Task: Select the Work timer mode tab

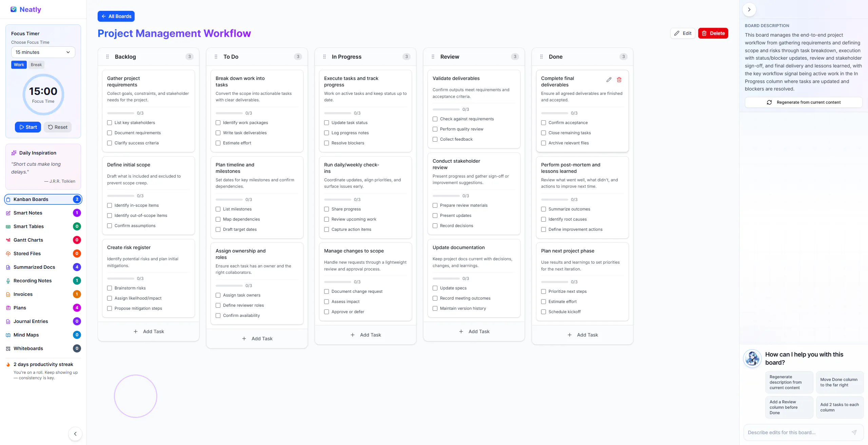Action: [x=19, y=65]
